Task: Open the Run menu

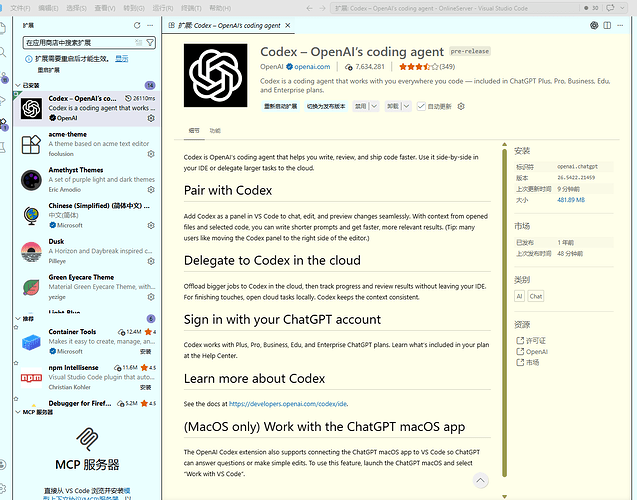Action: coord(163,8)
